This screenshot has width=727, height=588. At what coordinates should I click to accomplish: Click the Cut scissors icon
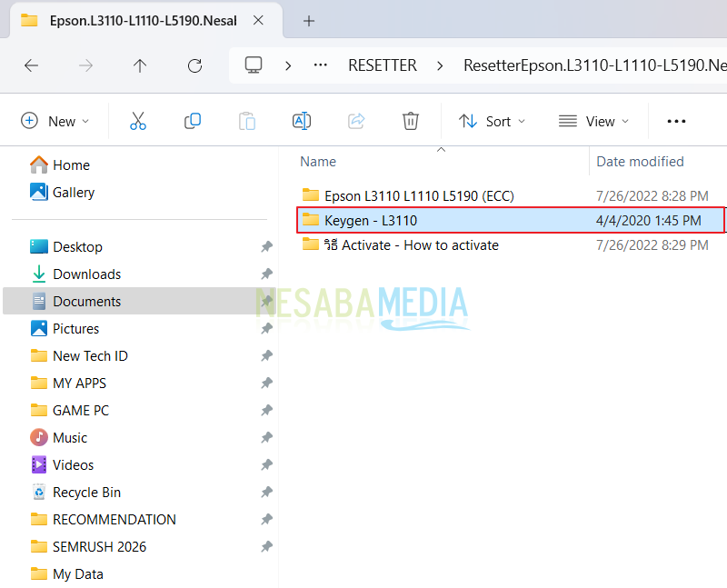pos(138,121)
